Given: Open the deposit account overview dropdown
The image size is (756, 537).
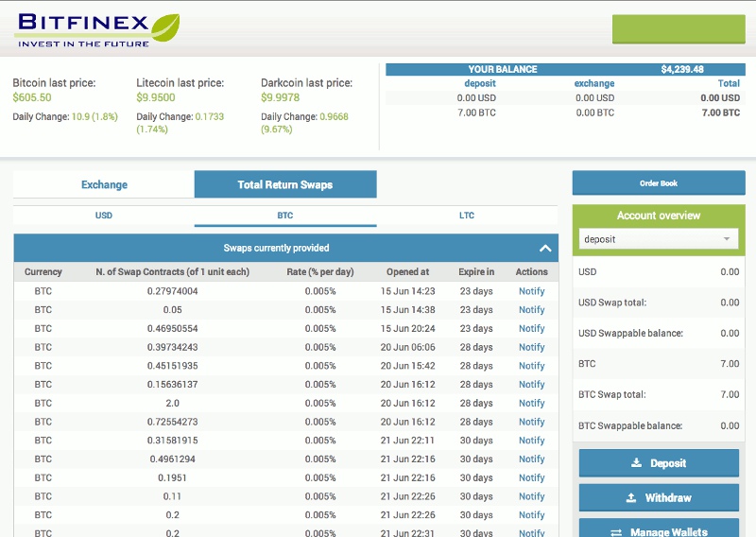Looking at the screenshot, I should (x=658, y=239).
